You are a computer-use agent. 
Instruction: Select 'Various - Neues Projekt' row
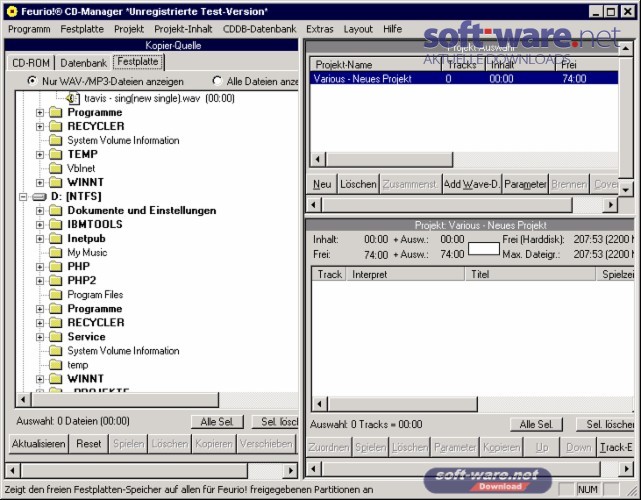(x=464, y=78)
